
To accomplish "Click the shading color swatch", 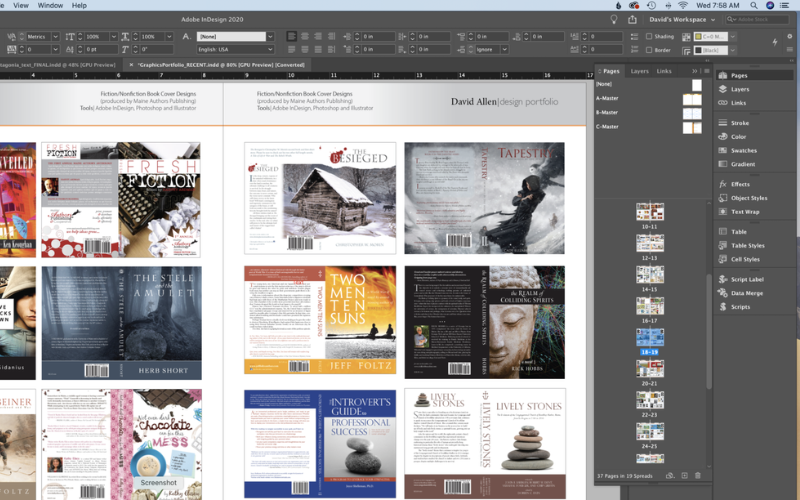I will (x=699, y=36).
